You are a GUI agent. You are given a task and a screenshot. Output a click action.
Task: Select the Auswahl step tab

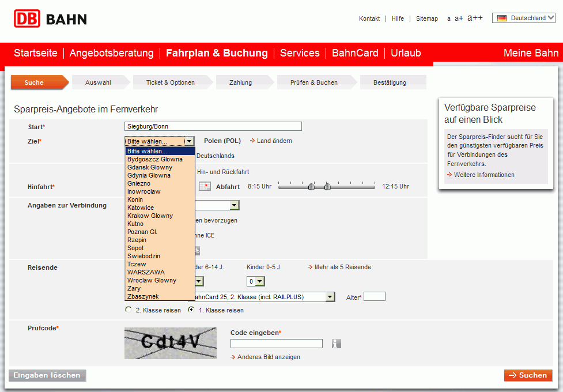click(x=100, y=82)
